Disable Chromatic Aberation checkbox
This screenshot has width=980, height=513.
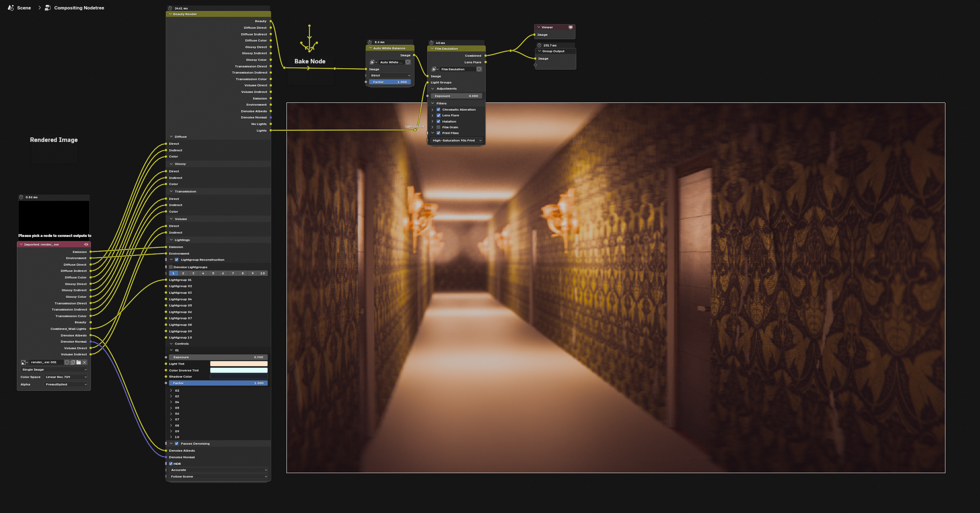click(438, 109)
